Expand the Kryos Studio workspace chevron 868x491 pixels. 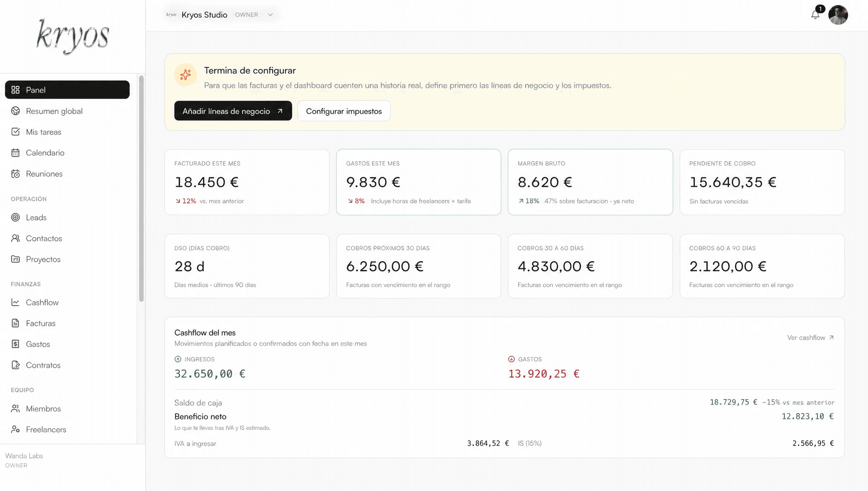click(270, 15)
